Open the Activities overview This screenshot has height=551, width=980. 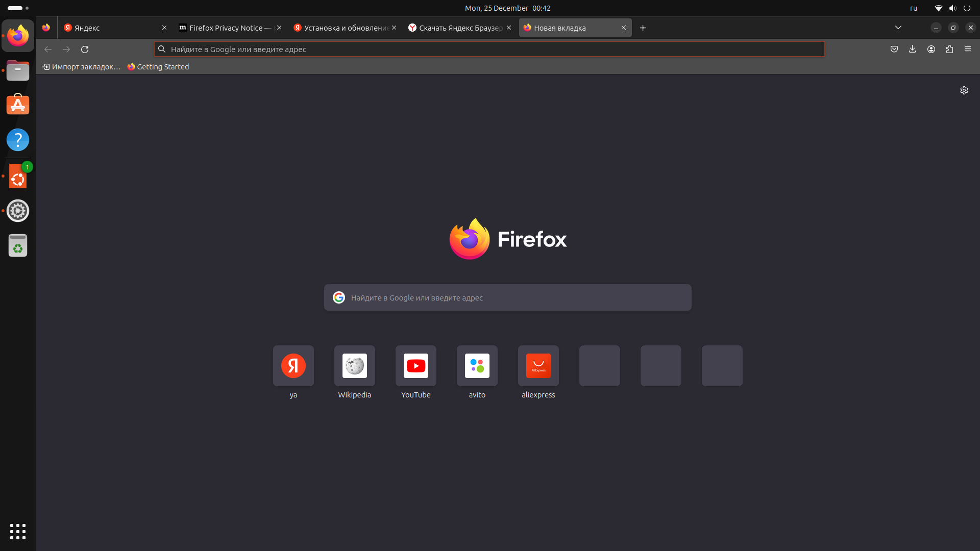pos(18,8)
